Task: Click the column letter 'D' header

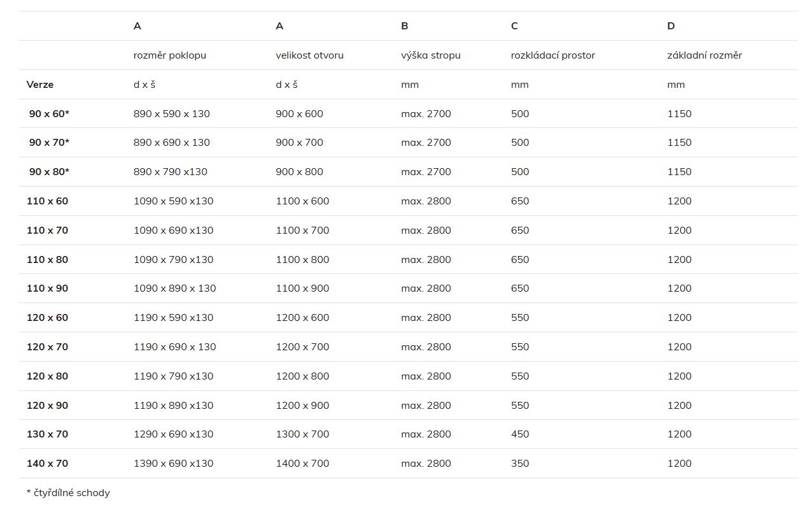Action: [671, 26]
